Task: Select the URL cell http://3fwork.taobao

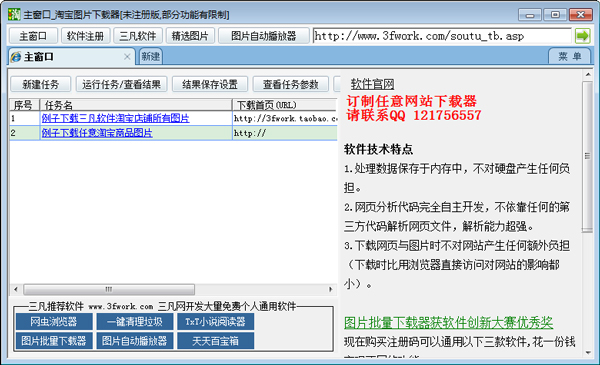Action: pyautogui.click(x=285, y=119)
